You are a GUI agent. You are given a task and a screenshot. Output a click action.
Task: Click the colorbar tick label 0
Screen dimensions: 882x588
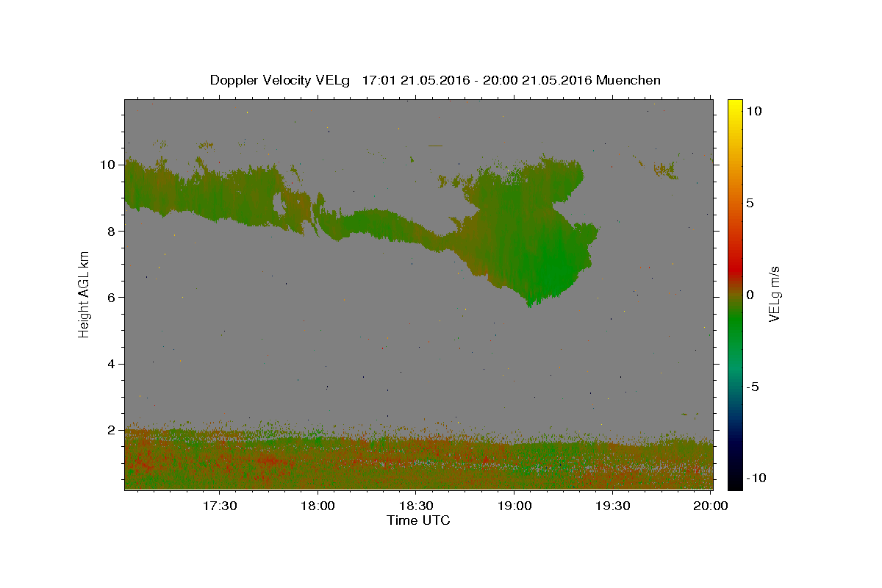tap(750, 294)
